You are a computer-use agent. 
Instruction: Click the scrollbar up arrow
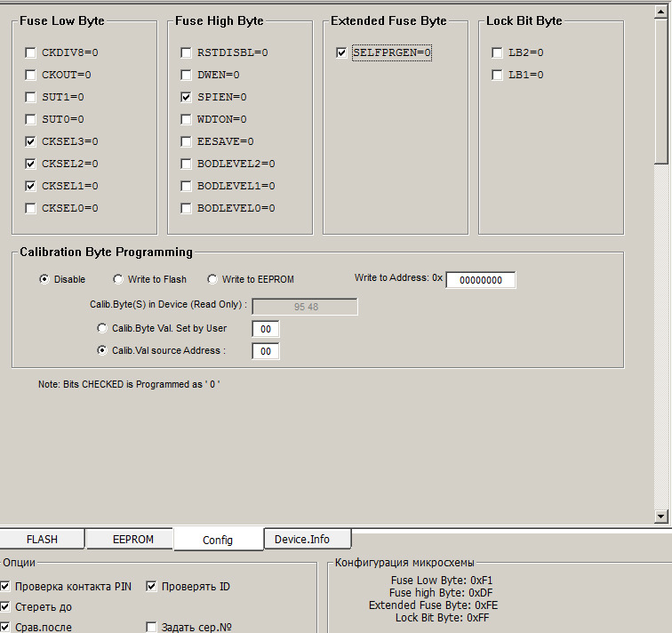tap(660, 12)
